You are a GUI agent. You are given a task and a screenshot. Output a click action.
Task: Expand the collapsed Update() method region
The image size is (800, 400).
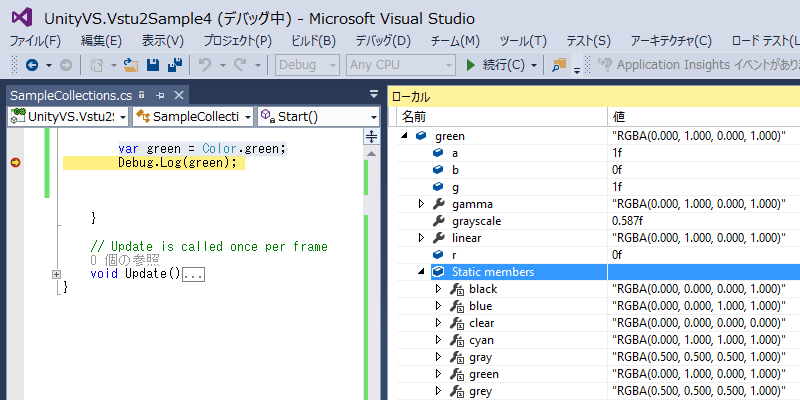[x=57, y=274]
